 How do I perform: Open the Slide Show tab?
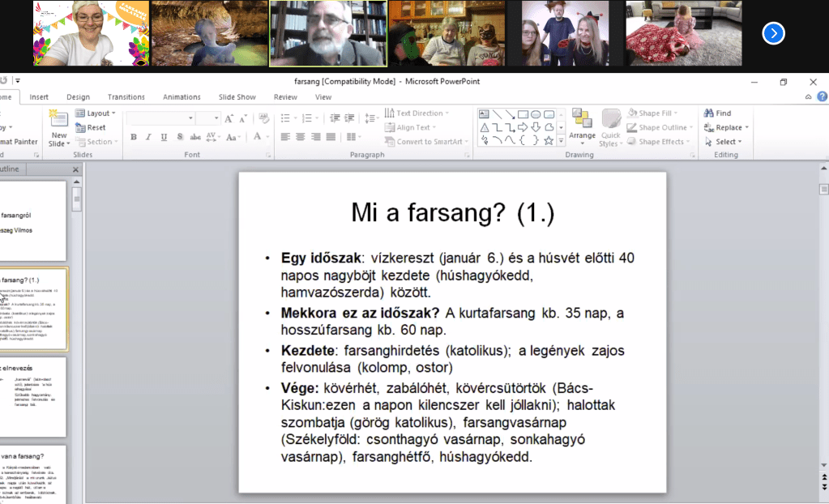click(x=237, y=97)
